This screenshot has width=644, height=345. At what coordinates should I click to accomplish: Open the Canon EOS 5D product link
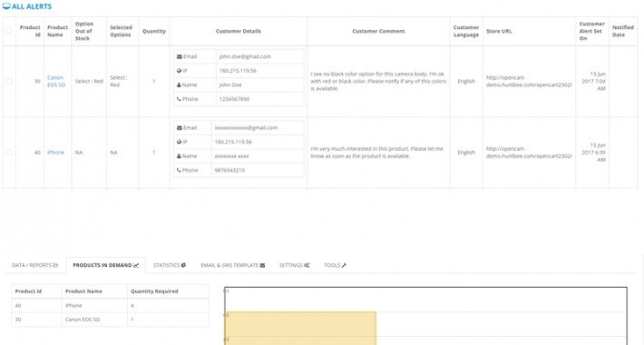pos(56,82)
